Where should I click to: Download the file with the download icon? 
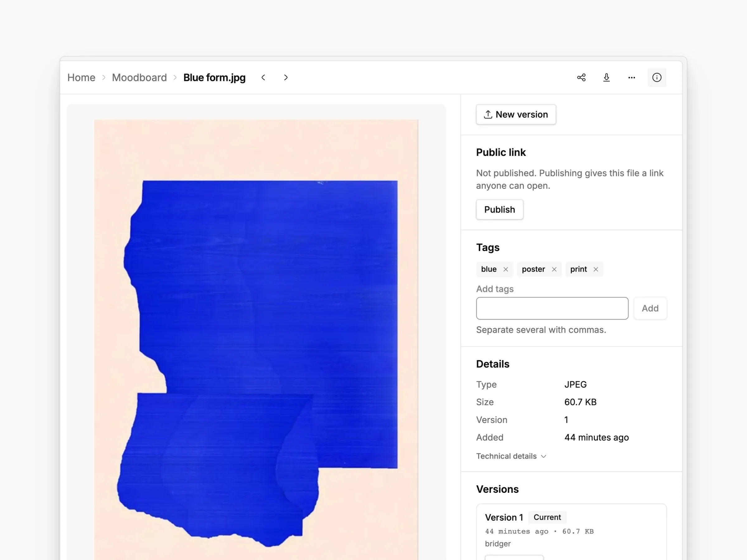(607, 78)
